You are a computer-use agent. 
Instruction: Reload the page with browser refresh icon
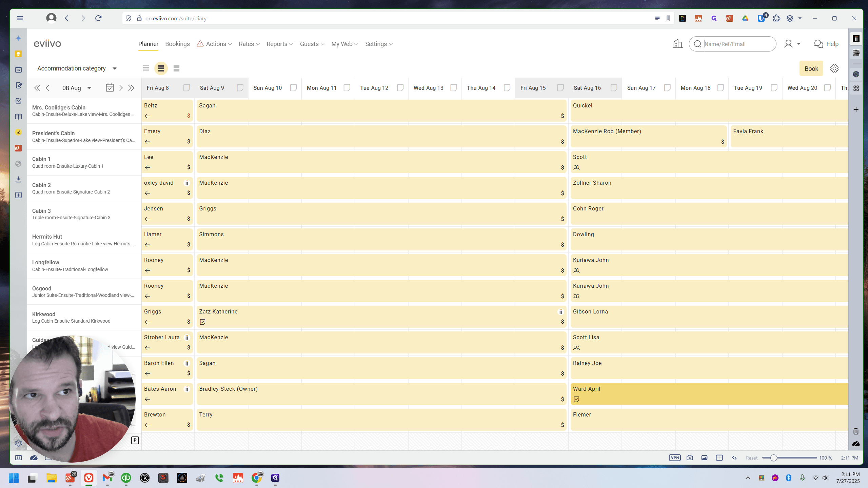click(x=98, y=18)
